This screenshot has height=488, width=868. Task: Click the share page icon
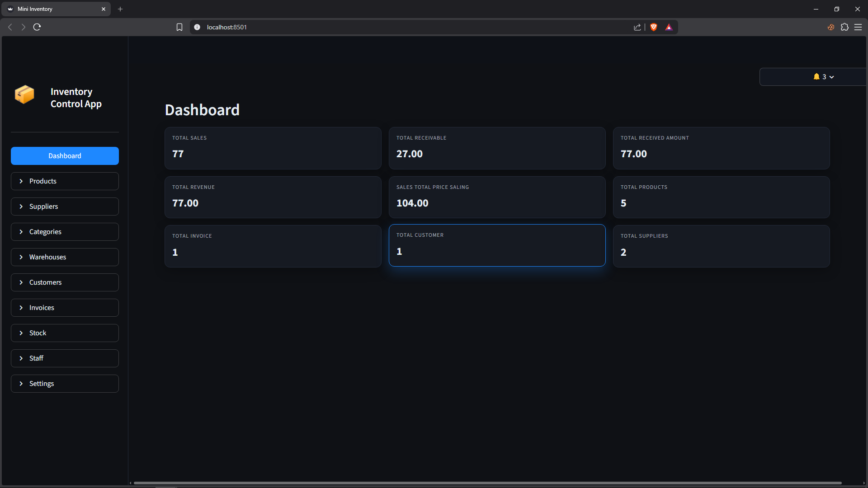tap(637, 27)
